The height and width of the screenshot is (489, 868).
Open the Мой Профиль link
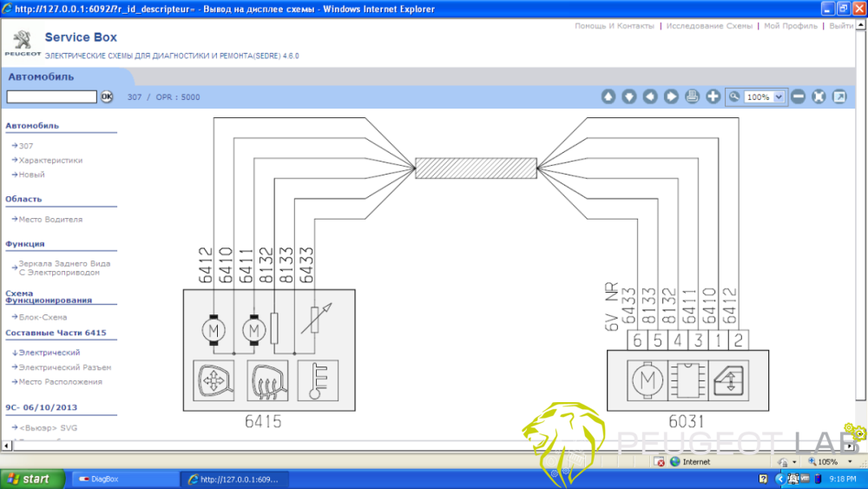tap(789, 26)
